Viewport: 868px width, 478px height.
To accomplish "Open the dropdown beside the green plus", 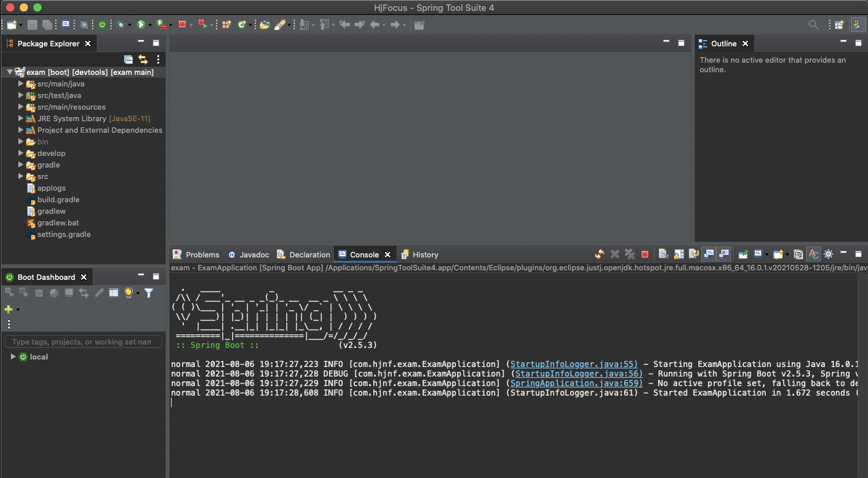I will click(x=18, y=310).
